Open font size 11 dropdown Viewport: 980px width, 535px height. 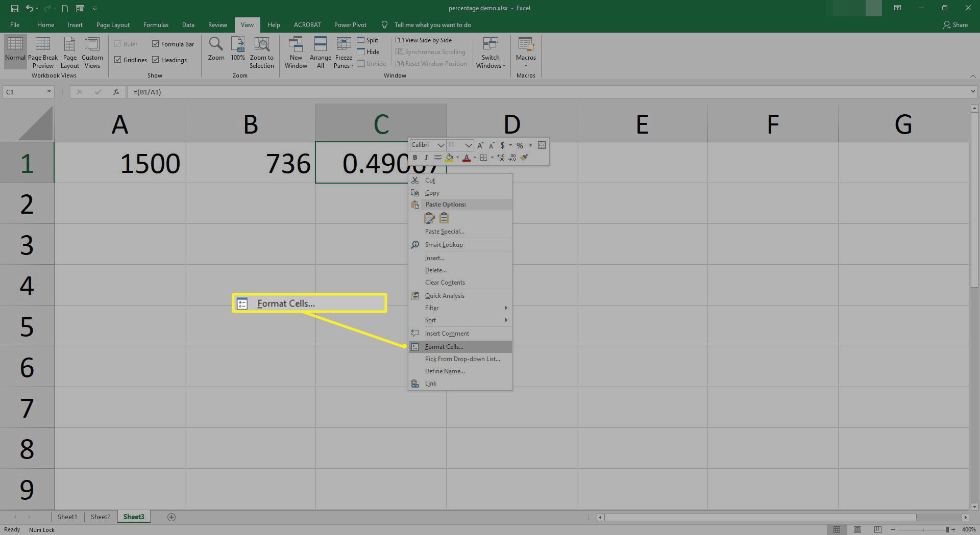point(469,145)
